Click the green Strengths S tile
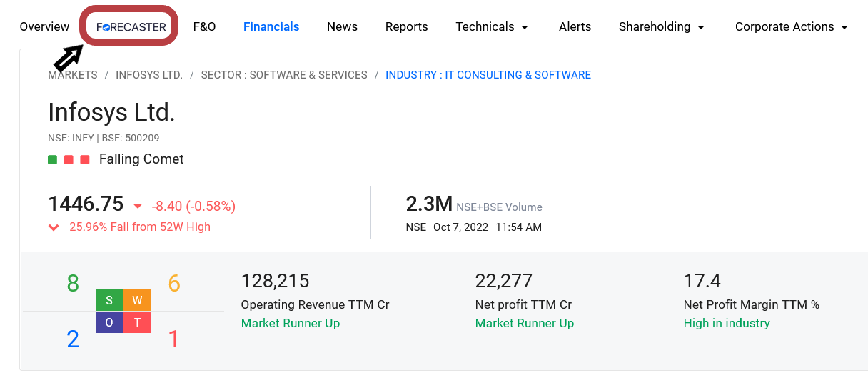 point(109,300)
